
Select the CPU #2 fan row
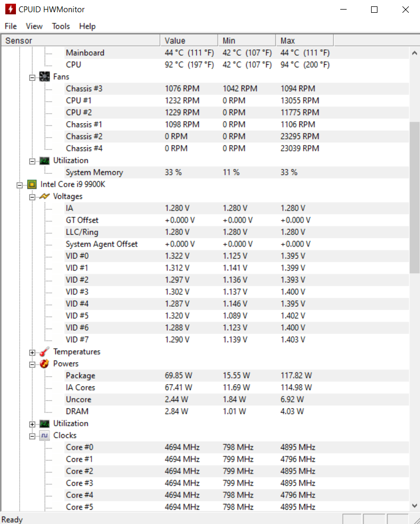[x=237, y=113]
